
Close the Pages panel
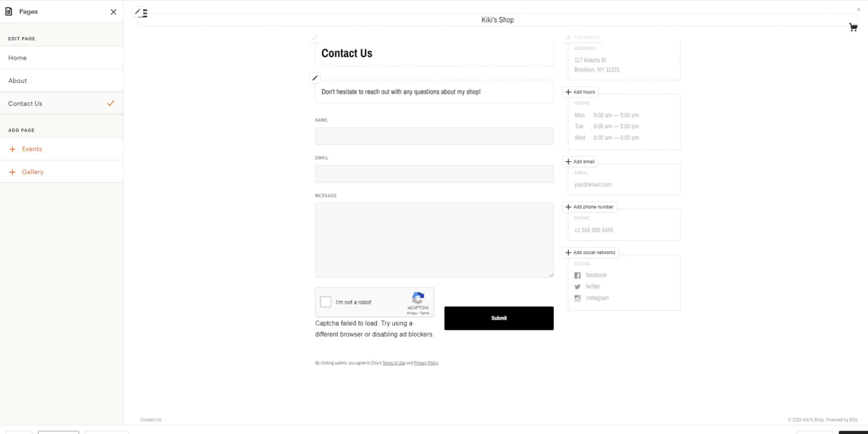coord(113,12)
